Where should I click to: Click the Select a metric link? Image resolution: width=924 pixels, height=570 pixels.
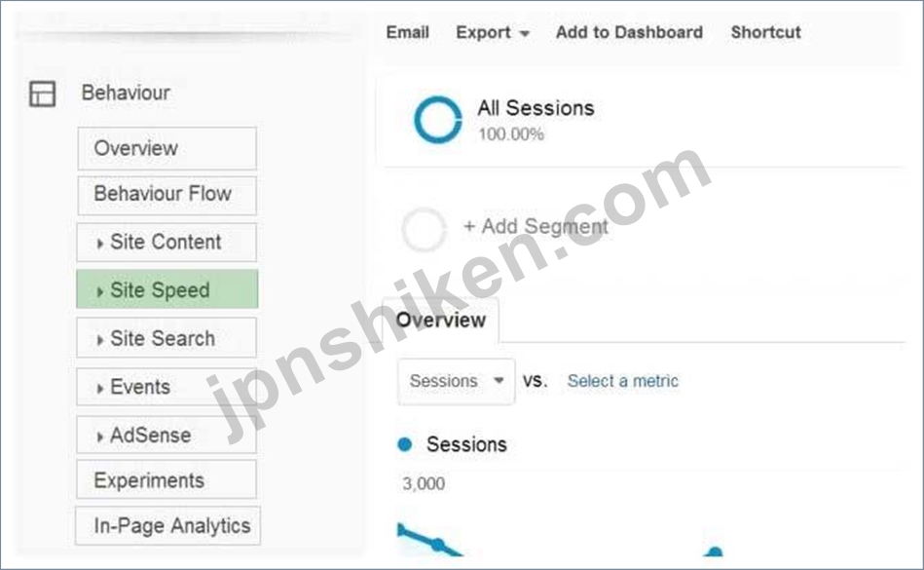click(x=622, y=381)
